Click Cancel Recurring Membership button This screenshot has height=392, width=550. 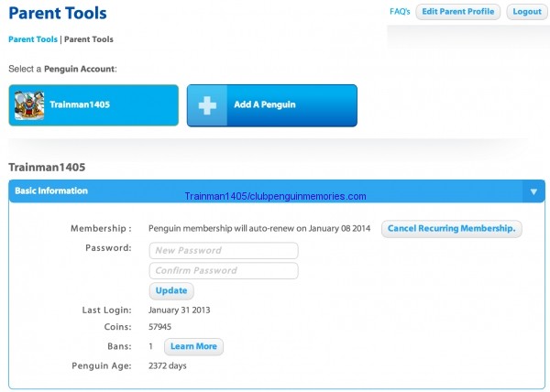(452, 228)
